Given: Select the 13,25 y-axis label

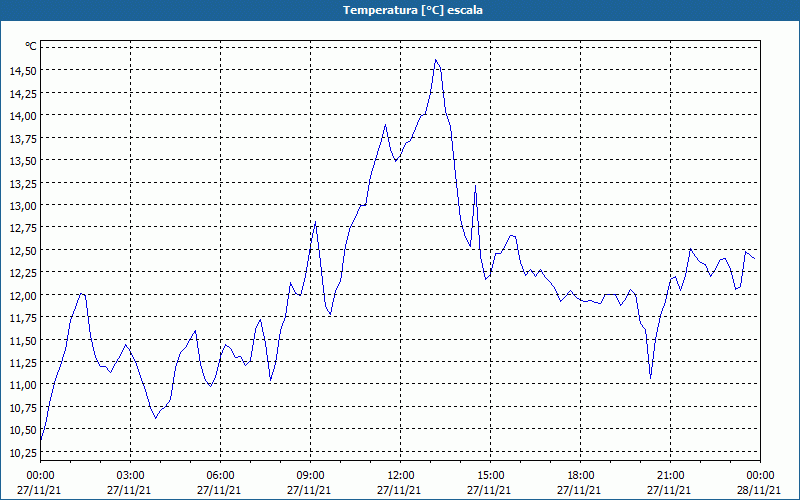Looking at the screenshot, I should tap(23, 183).
